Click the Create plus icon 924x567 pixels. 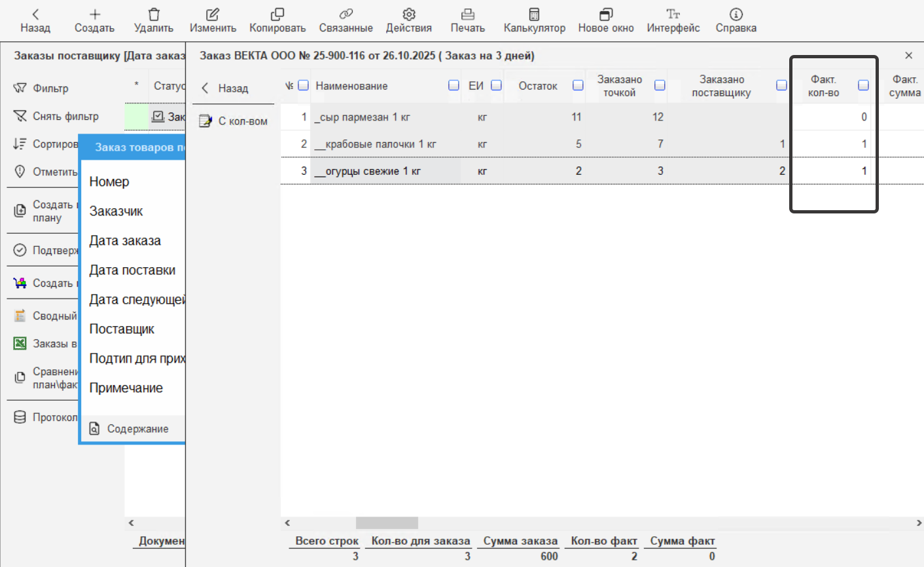pos(95,14)
